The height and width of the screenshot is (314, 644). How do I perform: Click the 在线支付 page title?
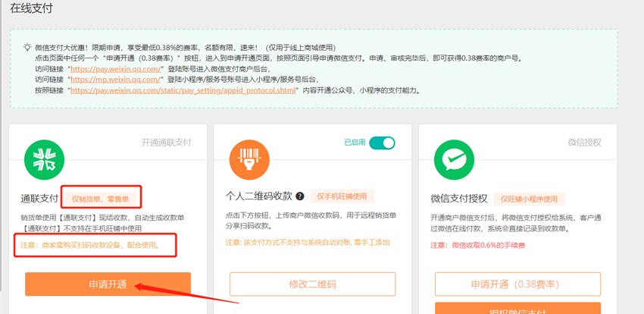[x=31, y=8]
